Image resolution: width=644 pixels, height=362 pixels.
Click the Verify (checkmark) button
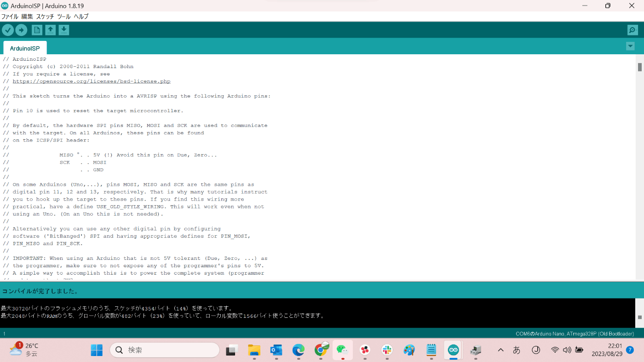click(8, 30)
